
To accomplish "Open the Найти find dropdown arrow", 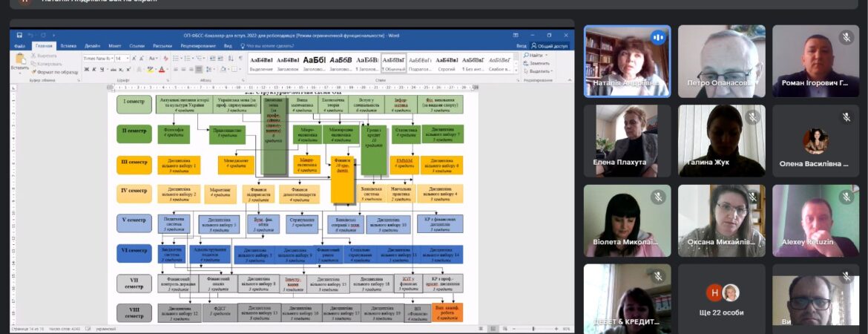I will pyautogui.click(x=546, y=56).
